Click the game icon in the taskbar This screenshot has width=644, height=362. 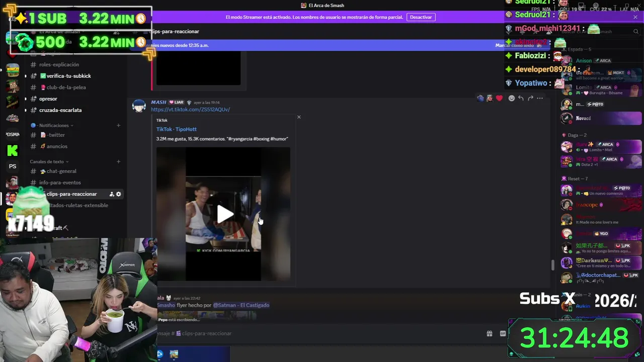(174, 354)
